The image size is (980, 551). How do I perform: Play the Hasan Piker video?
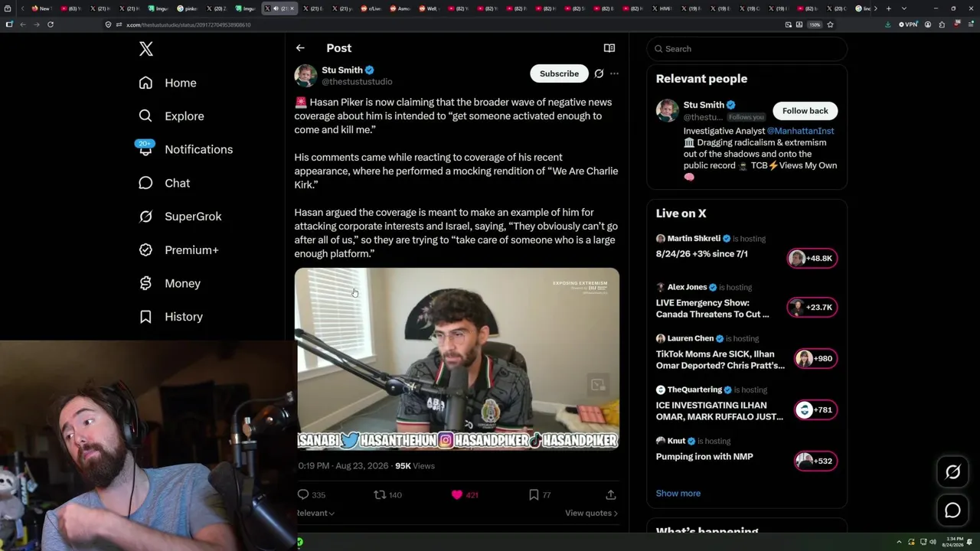pyautogui.click(x=457, y=358)
